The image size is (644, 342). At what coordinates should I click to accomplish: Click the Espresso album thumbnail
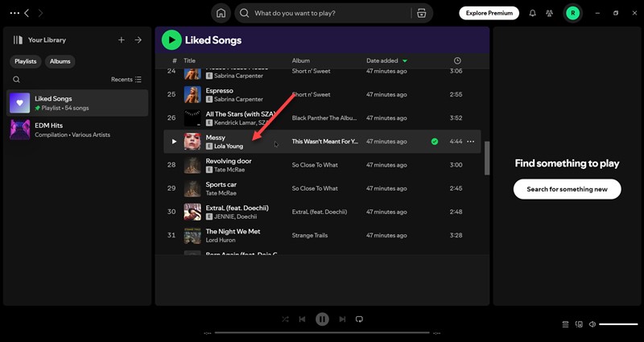click(192, 94)
